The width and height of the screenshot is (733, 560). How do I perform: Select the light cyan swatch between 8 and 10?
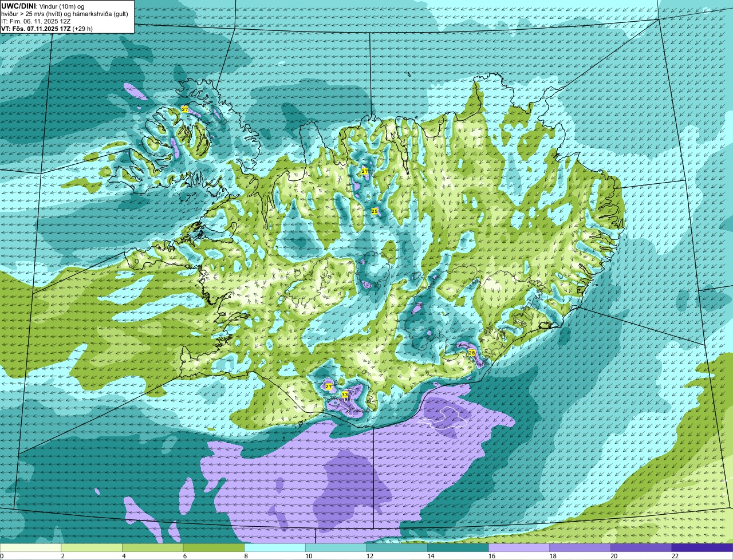[274, 548]
